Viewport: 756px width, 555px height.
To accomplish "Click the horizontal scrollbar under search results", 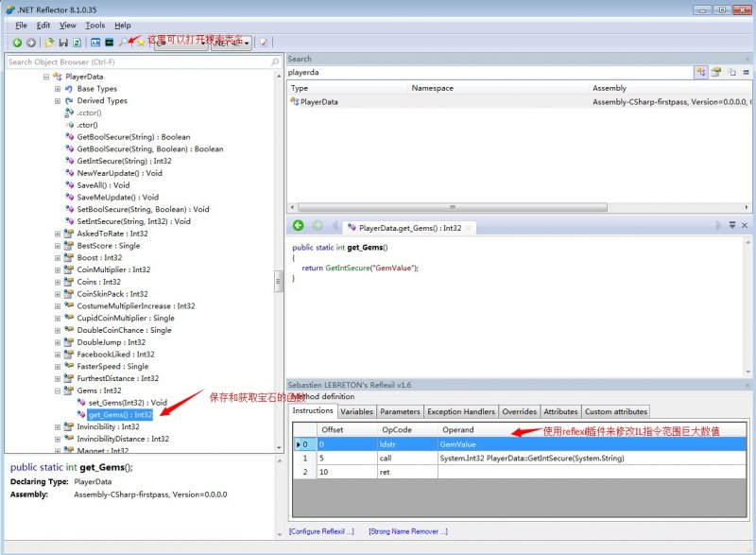I will [453, 207].
